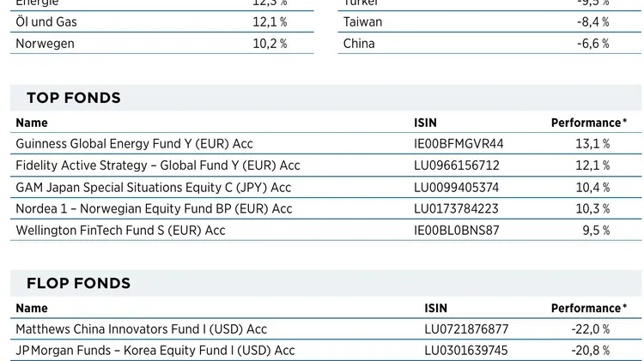Click ISIN LU0099405374
The width and height of the screenshot is (644, 361).
point(456,188)
